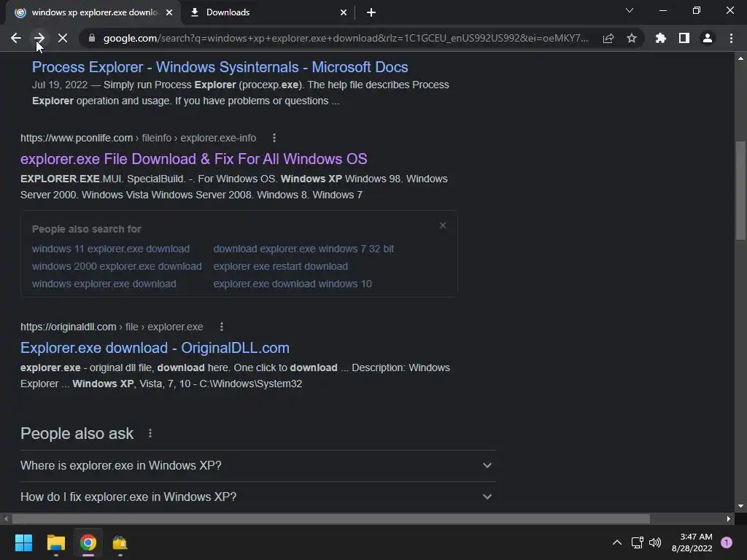This screenshot has height=560, width=747.
Task: Search windows 2000 explorer.exe download
Action: 117,266
